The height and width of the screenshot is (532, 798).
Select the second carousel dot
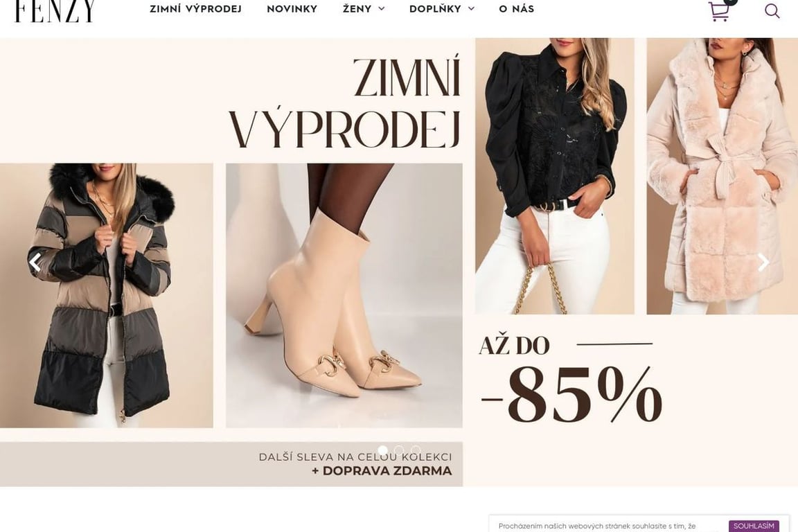click(399, 450)
